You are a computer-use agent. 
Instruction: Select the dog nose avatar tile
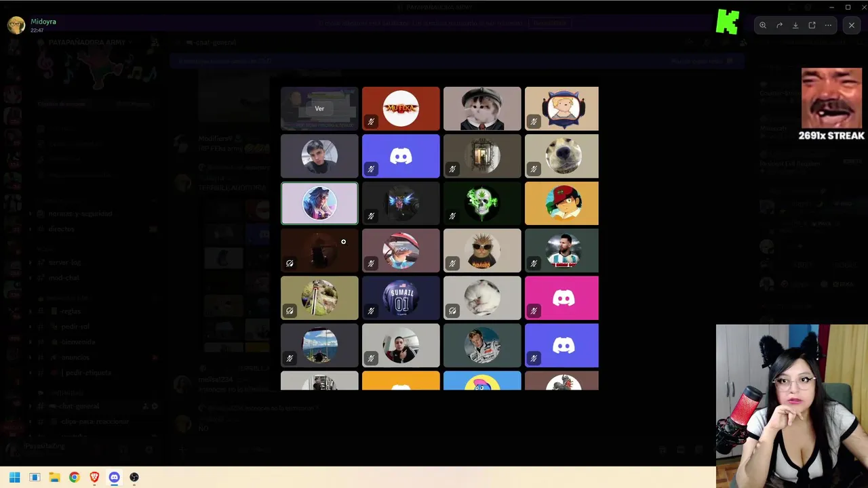561,156
